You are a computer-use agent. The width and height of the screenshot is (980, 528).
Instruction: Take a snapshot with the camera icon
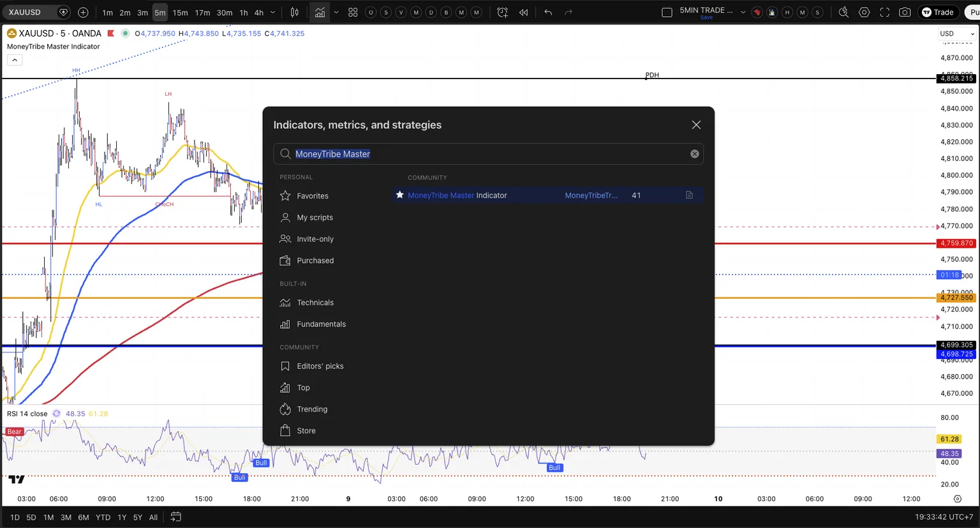[x=905, y=12]
